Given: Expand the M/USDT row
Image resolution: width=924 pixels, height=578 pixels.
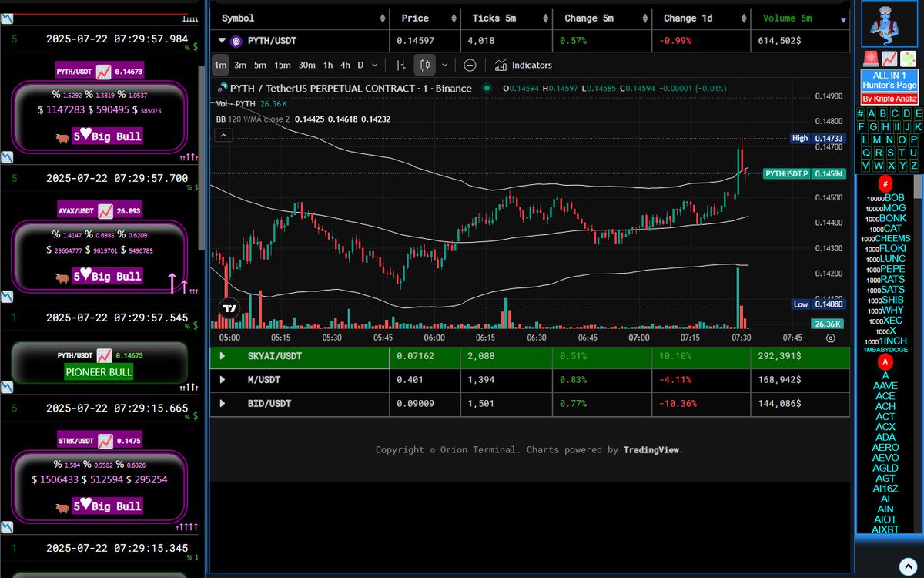Looking at the screenshot, I should 223,380.
